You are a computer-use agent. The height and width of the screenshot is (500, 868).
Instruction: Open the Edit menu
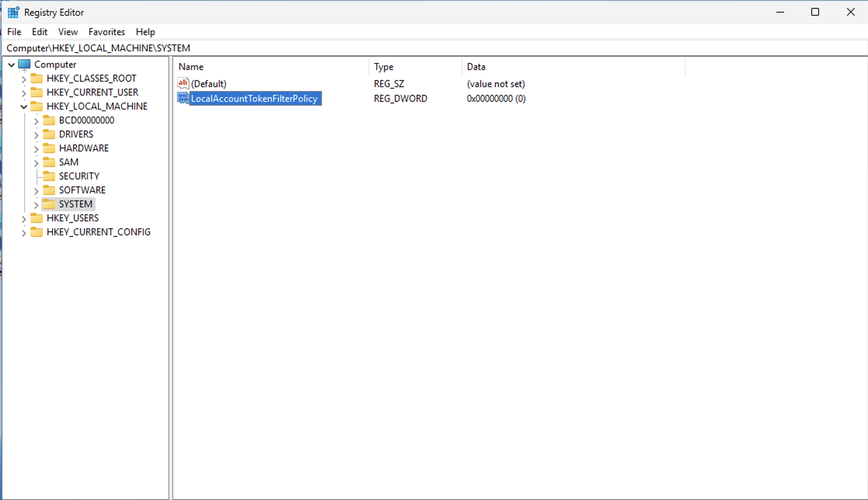pos(40,32)
